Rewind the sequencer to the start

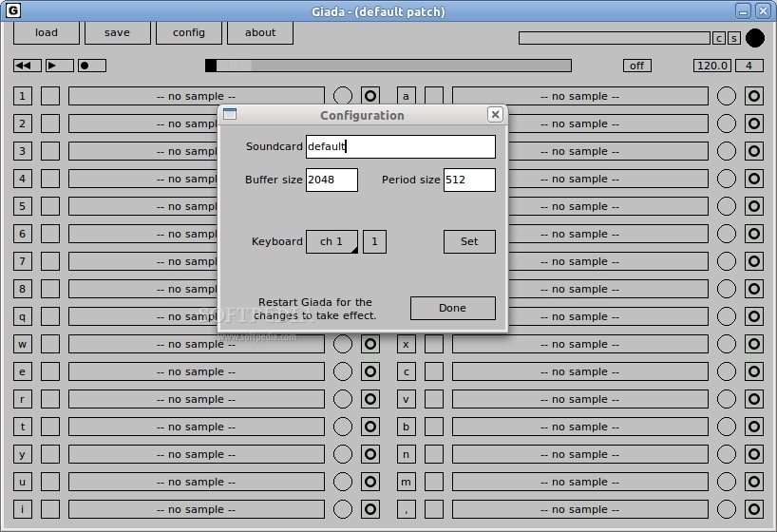pos(28,66)
